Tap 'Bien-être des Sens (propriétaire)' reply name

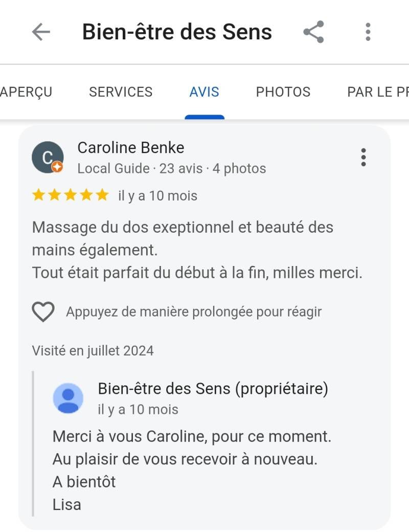click(x=213, y=389)
